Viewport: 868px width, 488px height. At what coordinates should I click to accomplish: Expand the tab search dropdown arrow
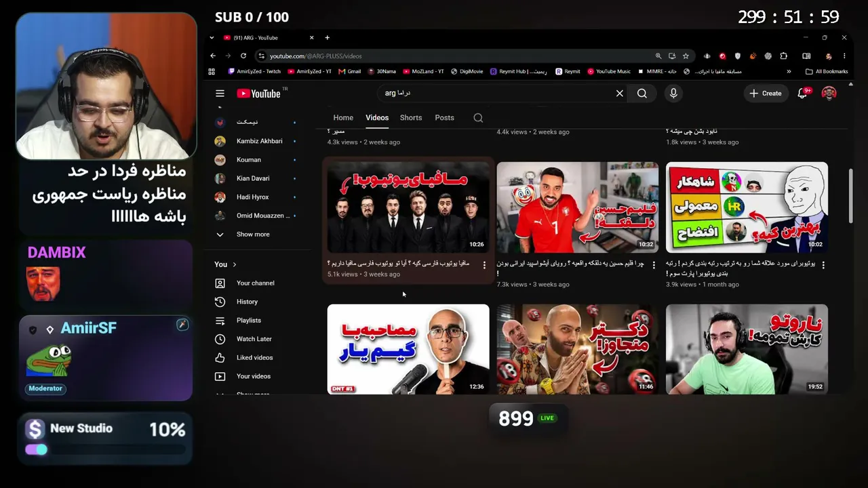[212, 38]
